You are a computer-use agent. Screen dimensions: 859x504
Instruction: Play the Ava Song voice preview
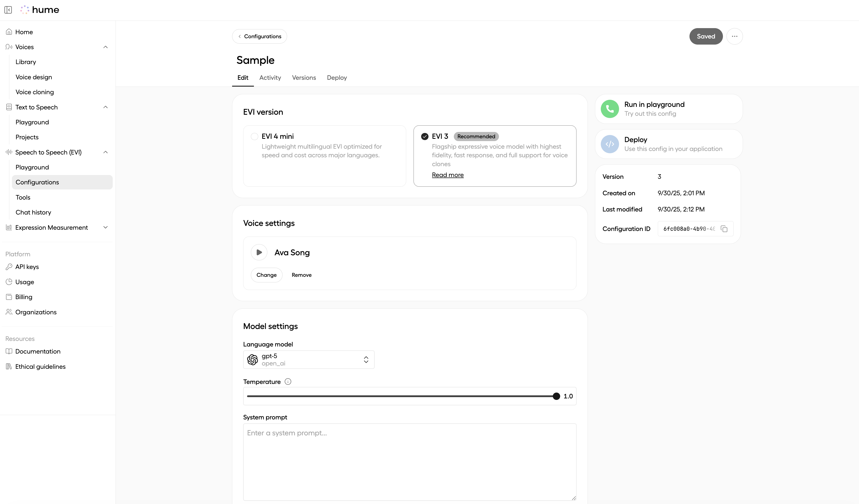coord(259,252)
